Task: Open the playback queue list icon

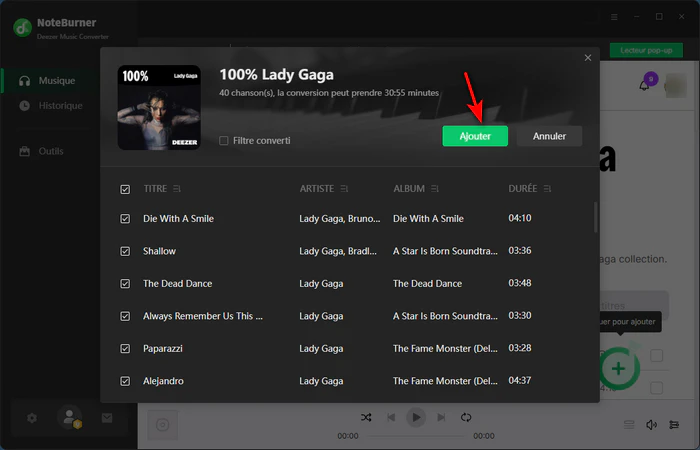Action: pyautogui.click(x=629, y=425)
